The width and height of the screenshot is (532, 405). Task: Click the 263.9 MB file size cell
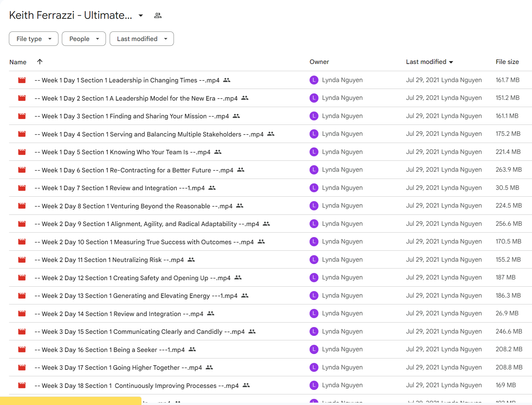[509, 170]
